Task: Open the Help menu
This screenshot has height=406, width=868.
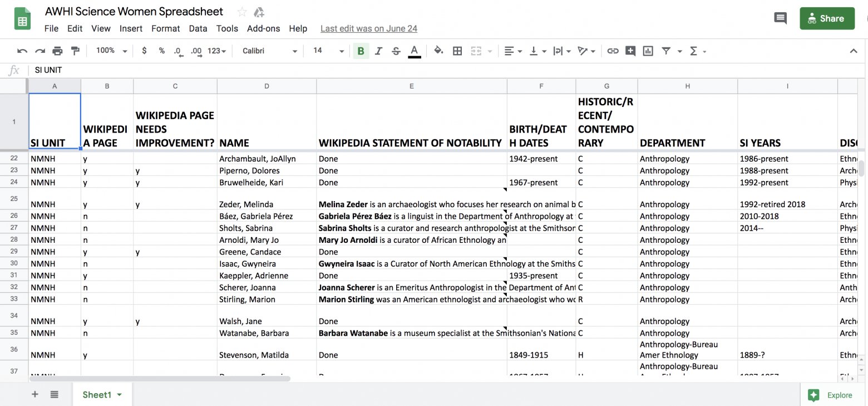Action: click(298, 28)
